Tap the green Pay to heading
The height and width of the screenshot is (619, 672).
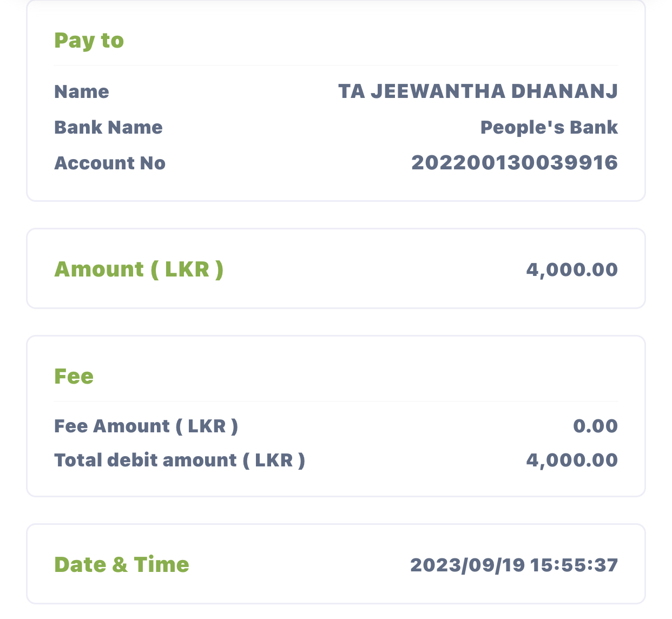(89, 41)
